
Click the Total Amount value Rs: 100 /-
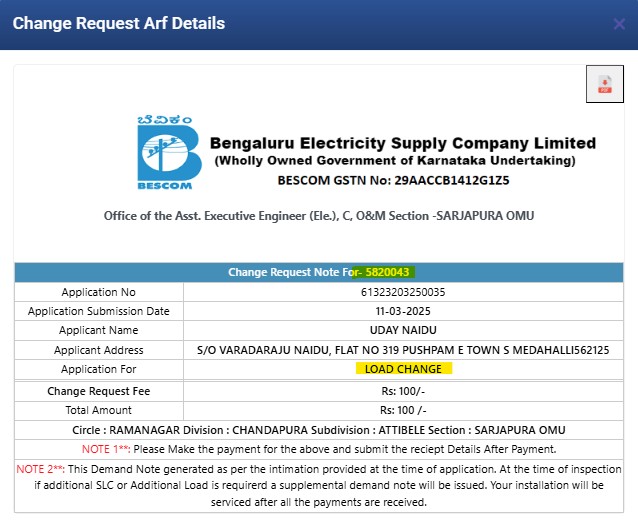(x=403, y=410)
